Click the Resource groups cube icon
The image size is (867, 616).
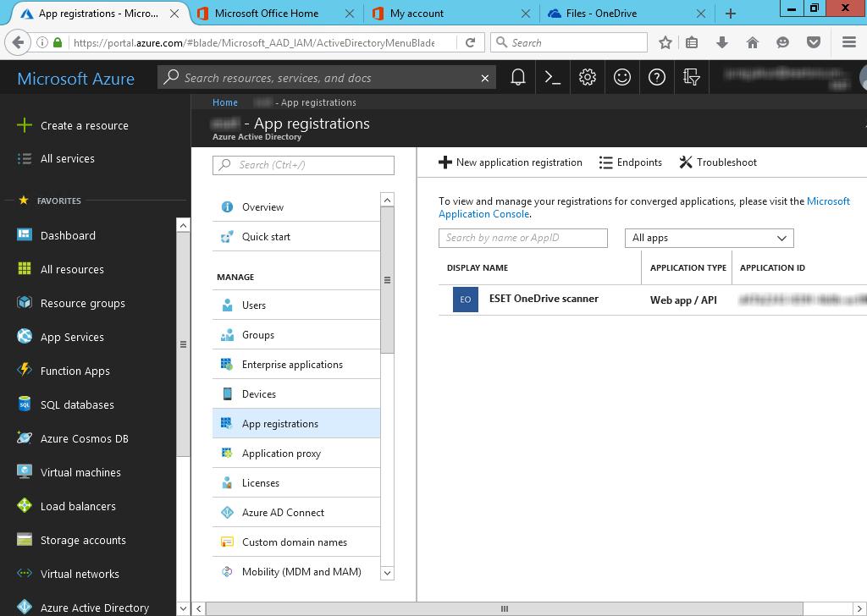(x=25, y=302)
